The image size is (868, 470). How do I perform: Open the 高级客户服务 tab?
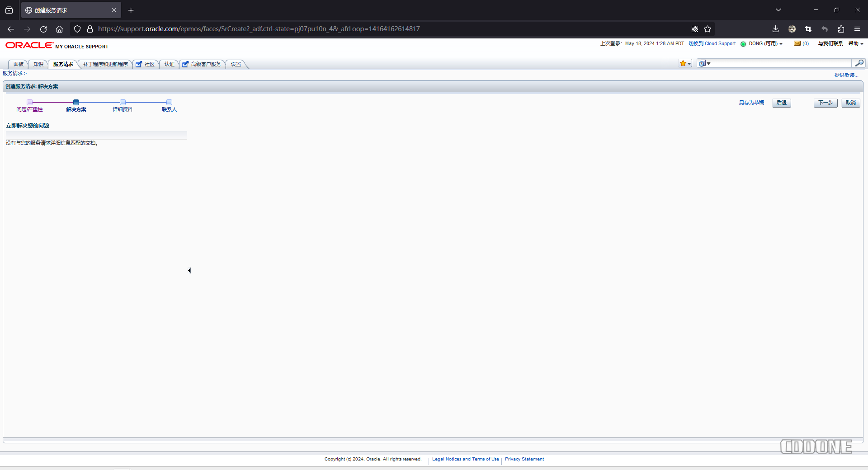(x=202, y=64)
